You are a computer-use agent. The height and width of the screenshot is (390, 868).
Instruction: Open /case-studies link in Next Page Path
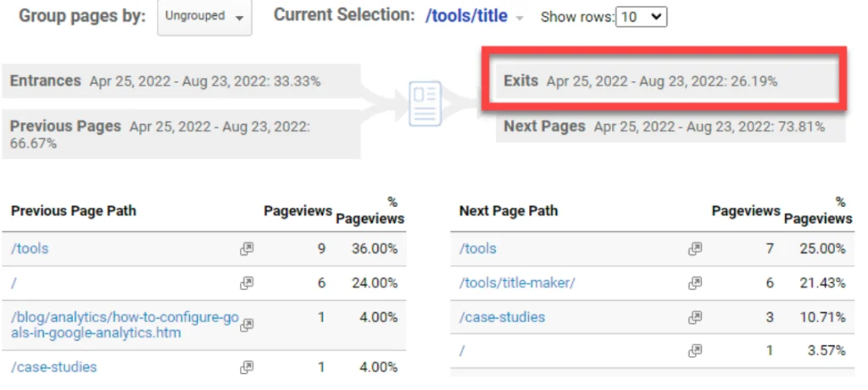[502, 317]
